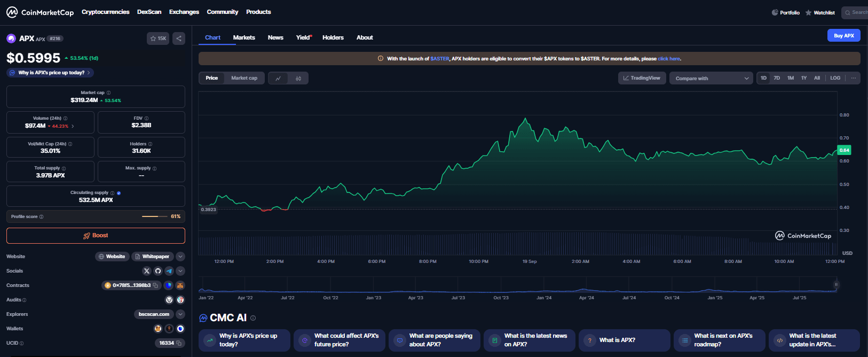Viewport: 868px width, 357px height.
Task: Ask CMC AI 'What is APX?'
Action: point(624,340)
